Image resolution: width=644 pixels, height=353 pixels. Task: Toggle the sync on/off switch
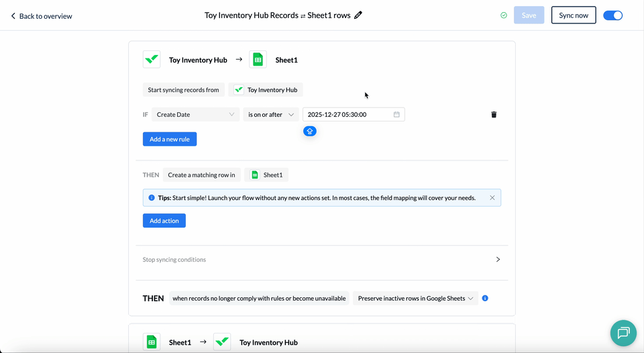(x=612, y=15)
